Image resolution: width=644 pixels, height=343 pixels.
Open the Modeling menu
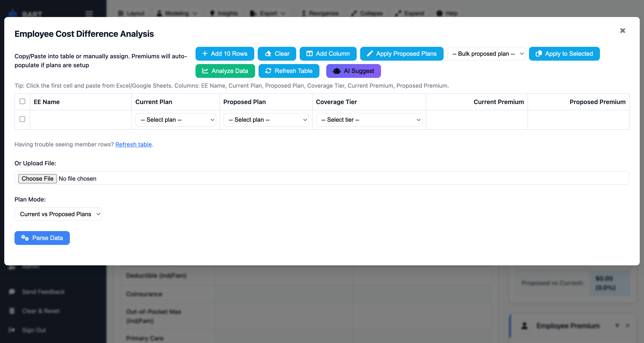(x=177, y=13)
